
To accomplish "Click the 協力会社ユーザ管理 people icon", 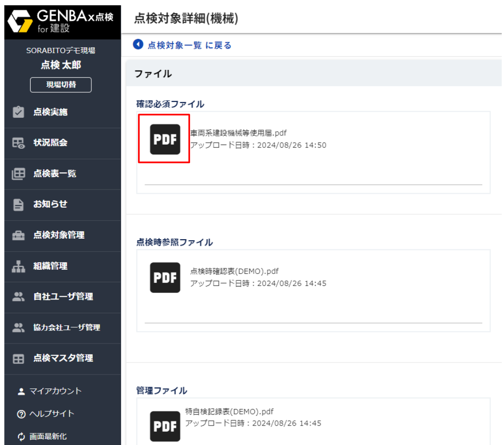I will (x=18, y=328).
